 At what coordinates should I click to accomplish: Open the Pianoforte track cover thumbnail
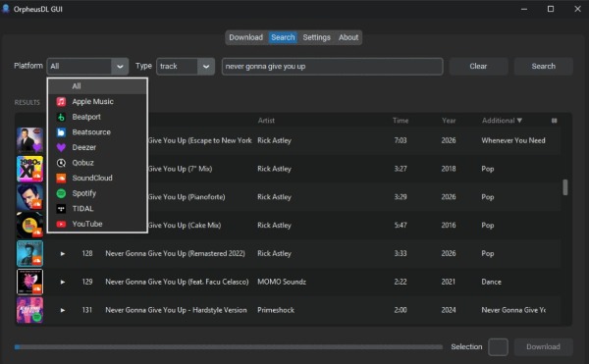[29, 197]
